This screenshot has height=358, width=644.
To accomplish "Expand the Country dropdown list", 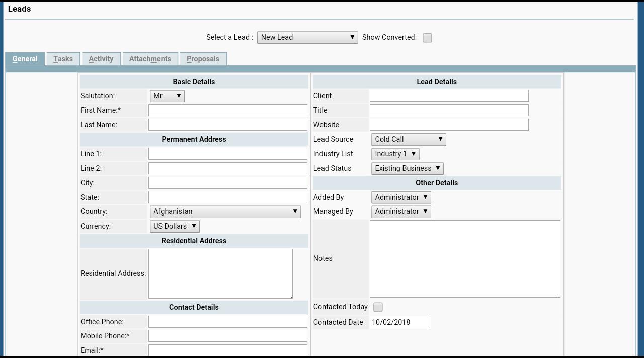I will pyautogui.click(x=225, y=211).
